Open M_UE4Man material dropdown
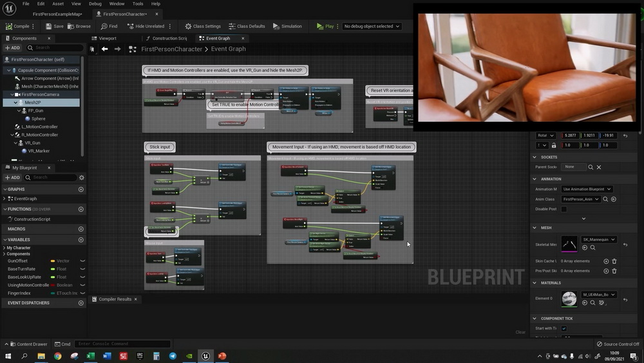Viewport: 644px width, 363px height. click(599, 295)
